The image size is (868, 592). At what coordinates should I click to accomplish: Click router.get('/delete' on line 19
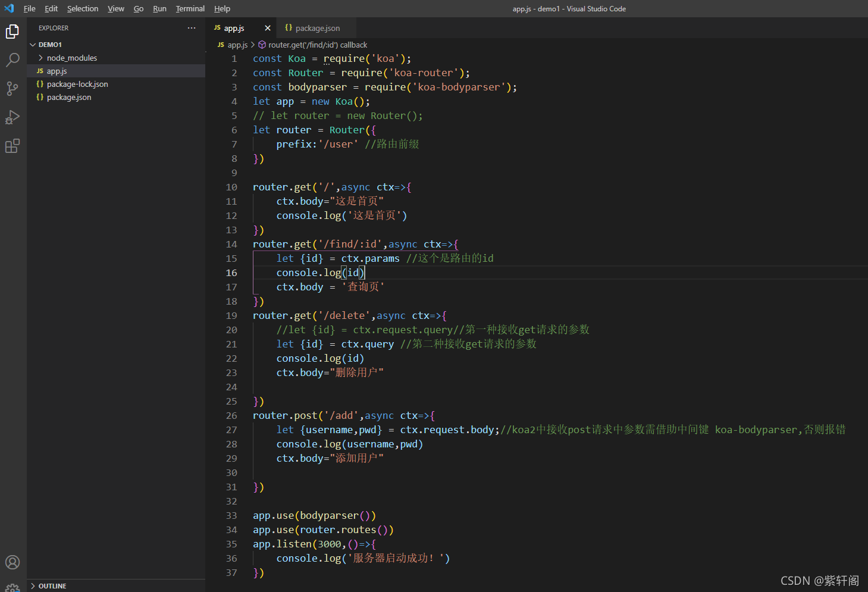coord(312,315)
